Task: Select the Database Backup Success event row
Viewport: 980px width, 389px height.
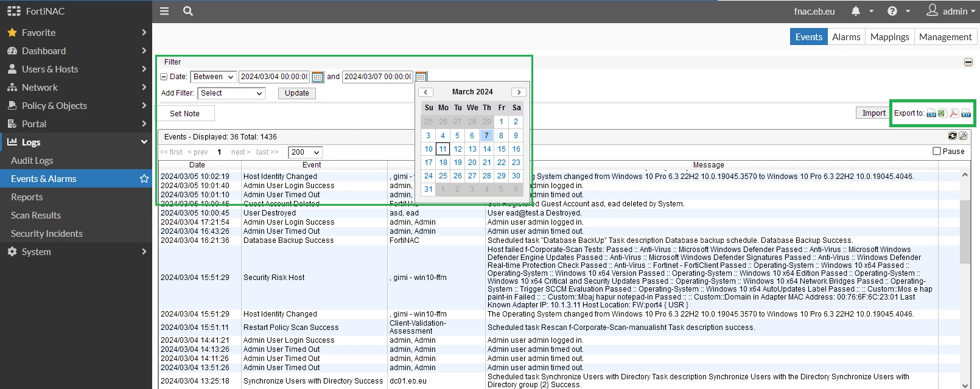Action: click(x=559, y=240)
